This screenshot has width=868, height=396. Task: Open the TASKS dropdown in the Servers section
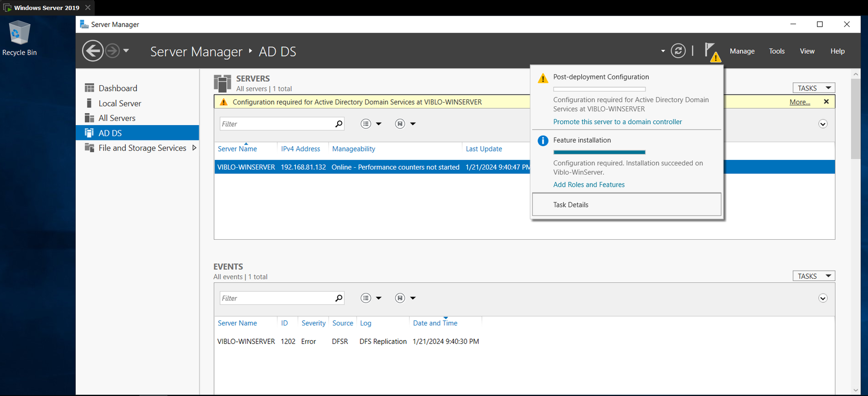pyautogui.click(x=814, y=88)
